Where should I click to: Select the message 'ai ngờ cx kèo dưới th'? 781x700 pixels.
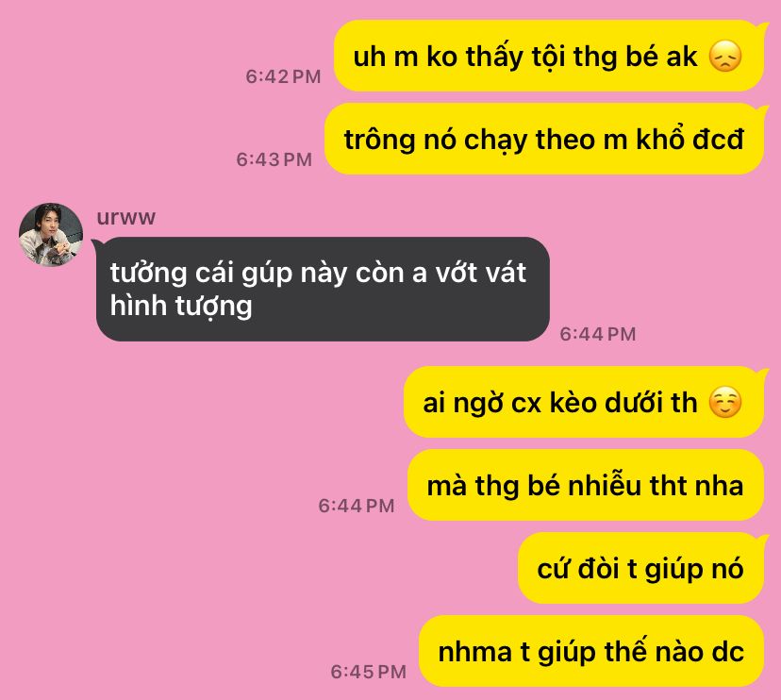(584, 402)
